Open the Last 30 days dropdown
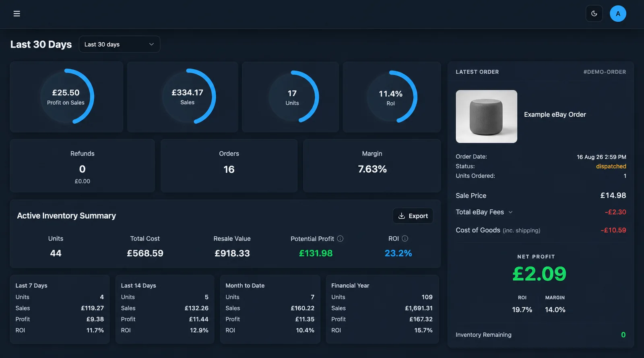This screenshot has width=644, height=358. click(x=120, y=44)
